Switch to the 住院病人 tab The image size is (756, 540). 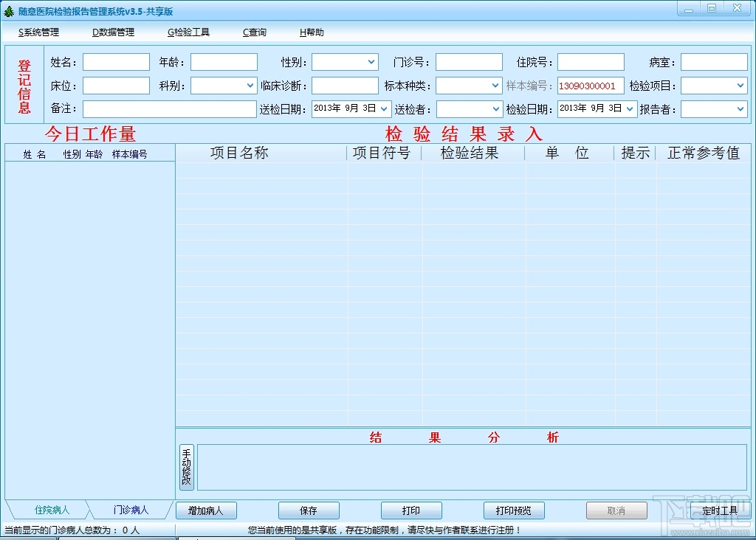pos(52,510)
